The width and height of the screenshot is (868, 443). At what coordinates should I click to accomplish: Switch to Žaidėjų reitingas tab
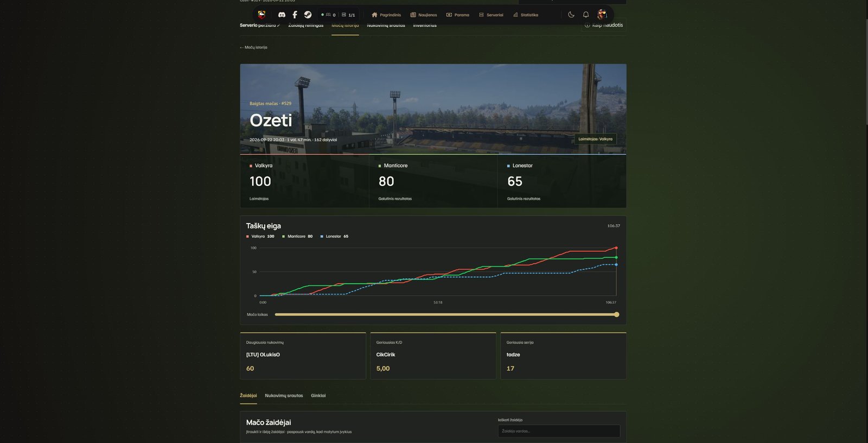[306, 25]
